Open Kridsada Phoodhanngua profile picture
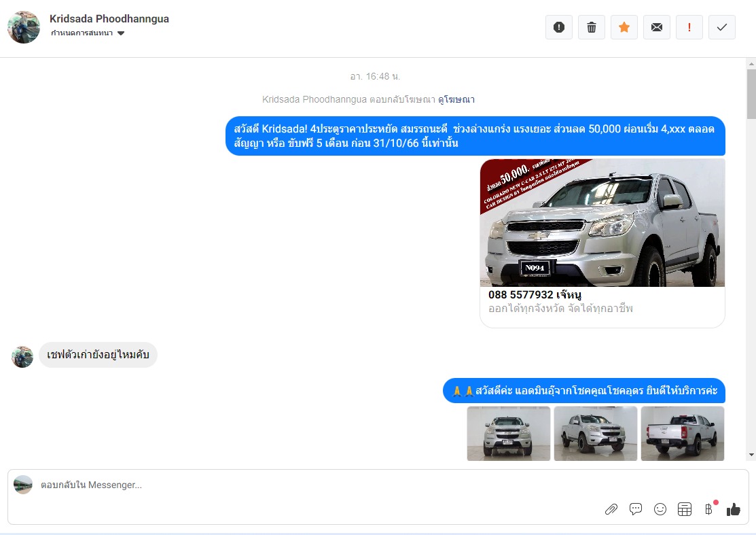The image size is (756, 535). click(x=24, y=27)
